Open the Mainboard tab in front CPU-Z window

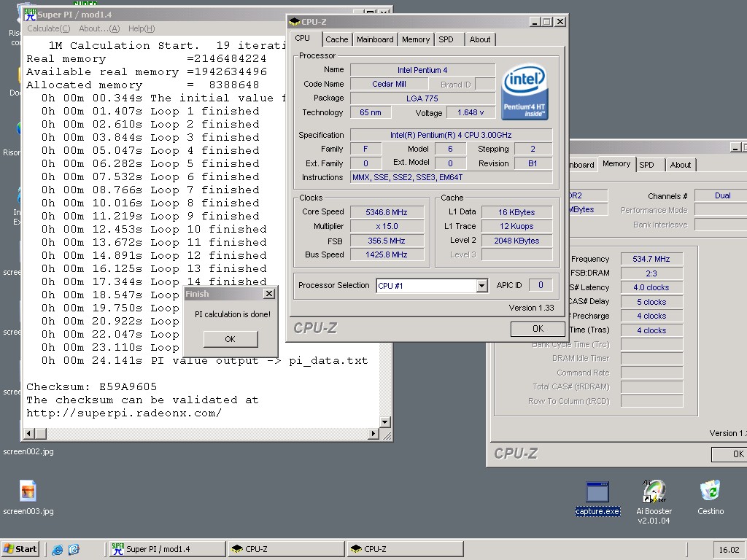375,39
